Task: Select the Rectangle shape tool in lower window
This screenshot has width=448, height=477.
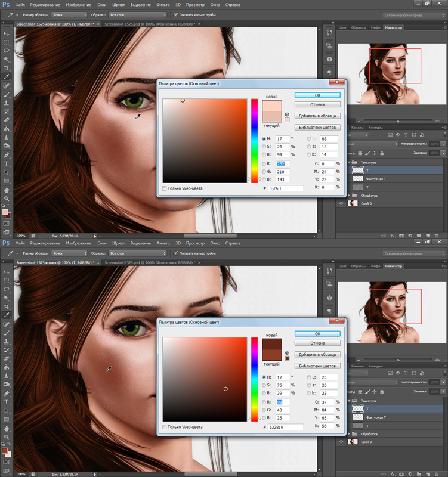Action: pyautogui.click(x=7, y=420)
